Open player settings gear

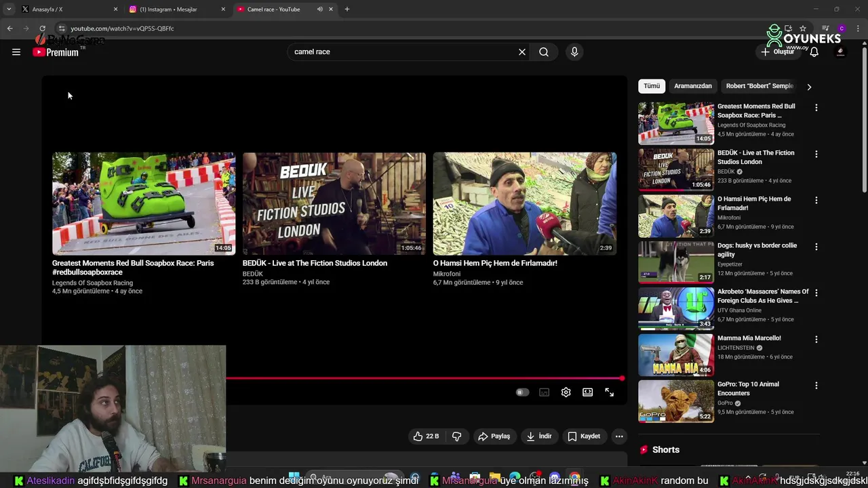tap(566, 392)
